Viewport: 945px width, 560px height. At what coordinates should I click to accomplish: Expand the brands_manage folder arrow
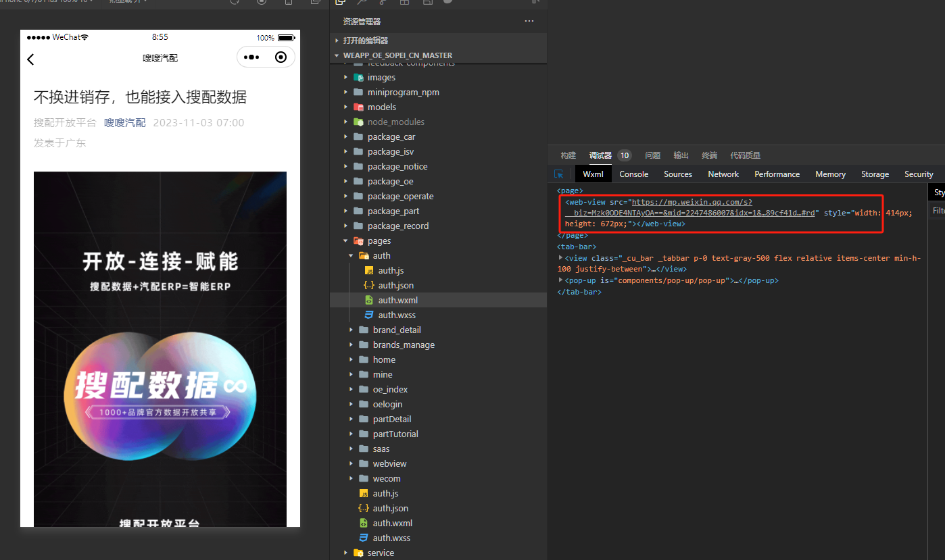pyautogui.click(x=352, y=345)
